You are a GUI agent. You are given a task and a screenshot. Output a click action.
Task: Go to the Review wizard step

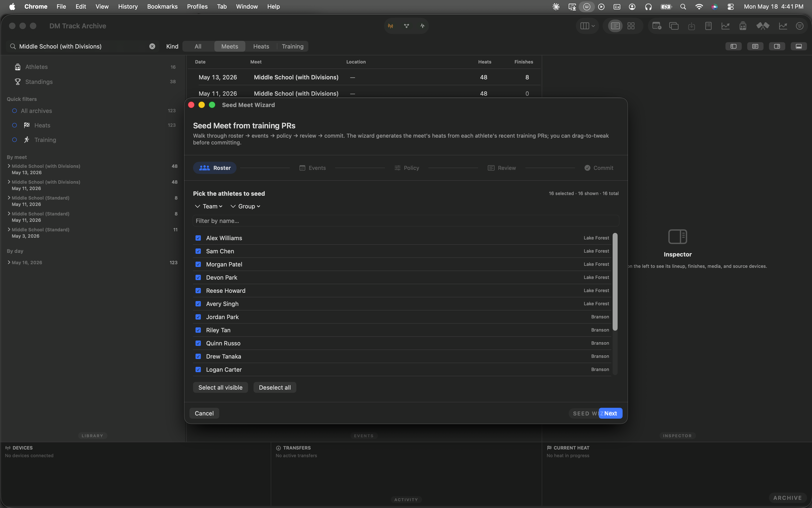point(502,168)
